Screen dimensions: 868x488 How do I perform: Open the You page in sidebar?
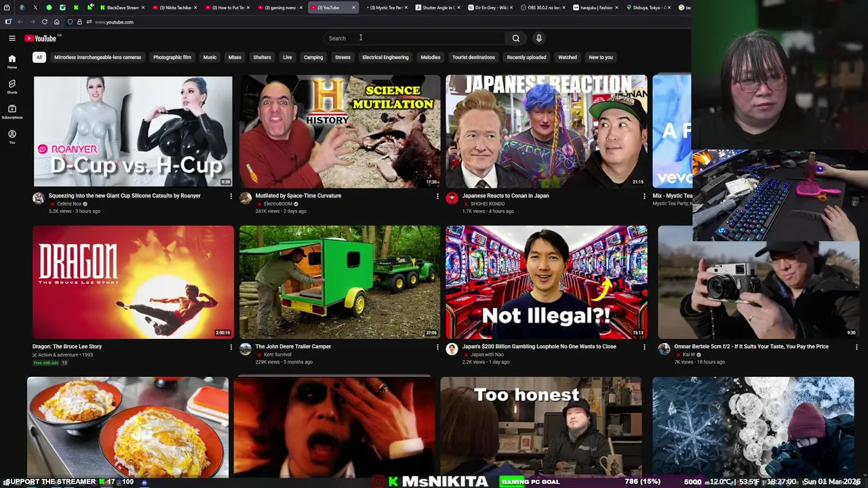12,136
